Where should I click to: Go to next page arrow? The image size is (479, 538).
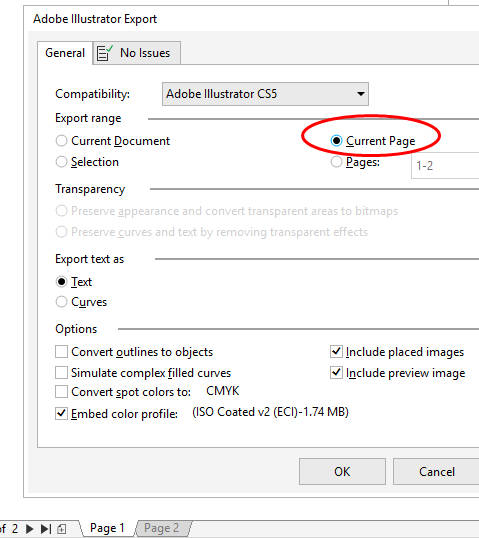click(30, 528)
